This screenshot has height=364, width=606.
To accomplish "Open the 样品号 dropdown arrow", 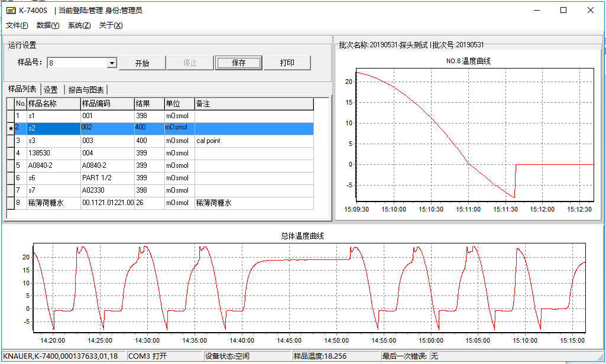I will coord(112,63).
